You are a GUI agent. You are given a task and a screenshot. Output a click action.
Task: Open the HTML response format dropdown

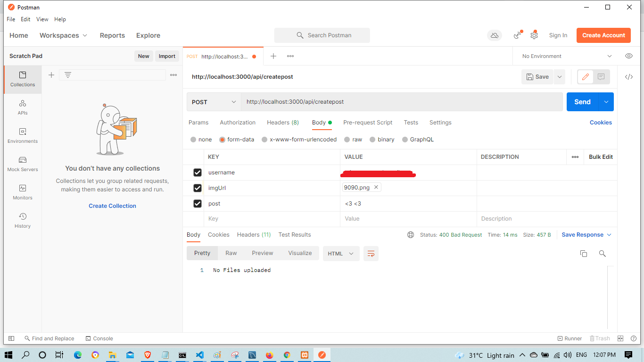(x=341, y=254)
